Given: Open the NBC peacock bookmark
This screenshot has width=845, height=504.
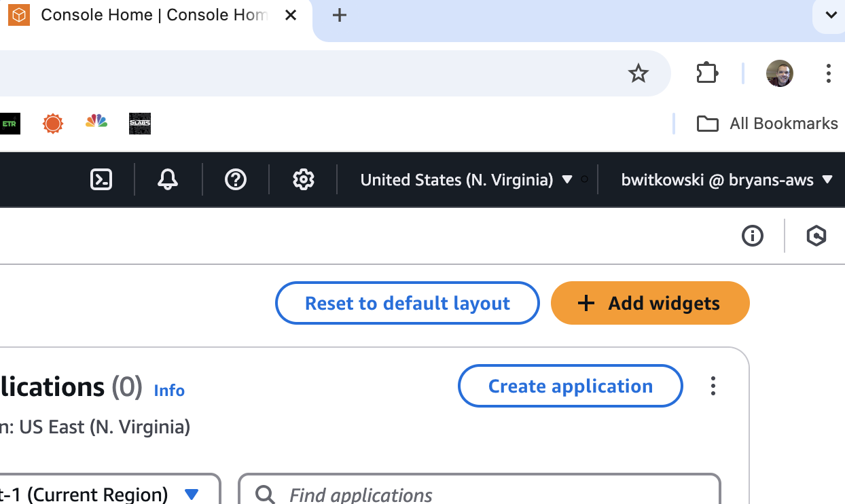Looking at the screenshot, I should pyautogui.click(x=96, y=123).
